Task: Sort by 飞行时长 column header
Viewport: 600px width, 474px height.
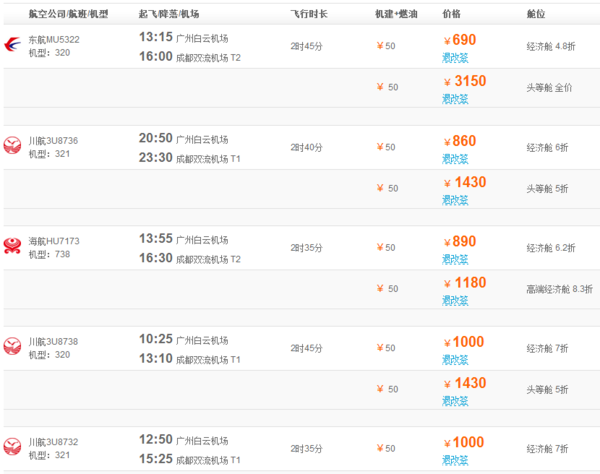Action: 309,14
